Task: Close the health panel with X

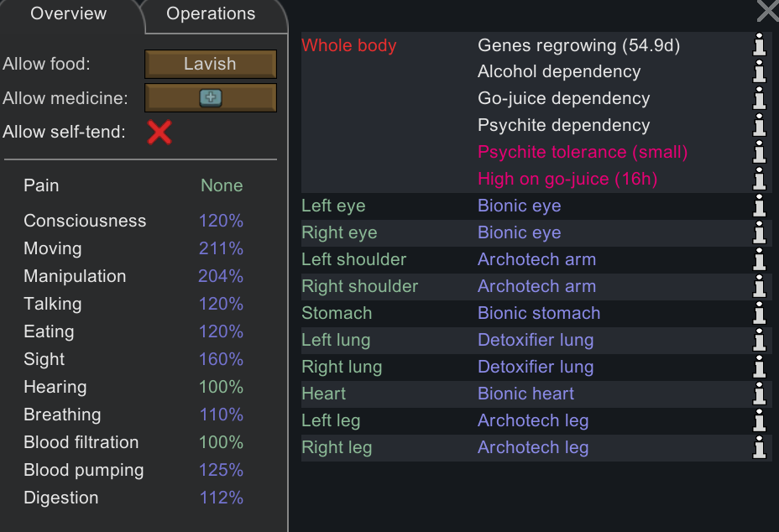Action: (x=768, y=10)
